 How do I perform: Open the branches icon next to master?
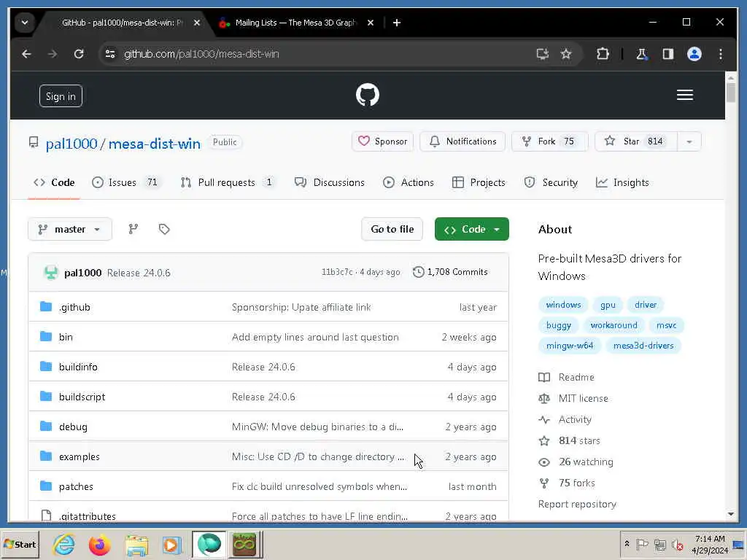[133, 229]
